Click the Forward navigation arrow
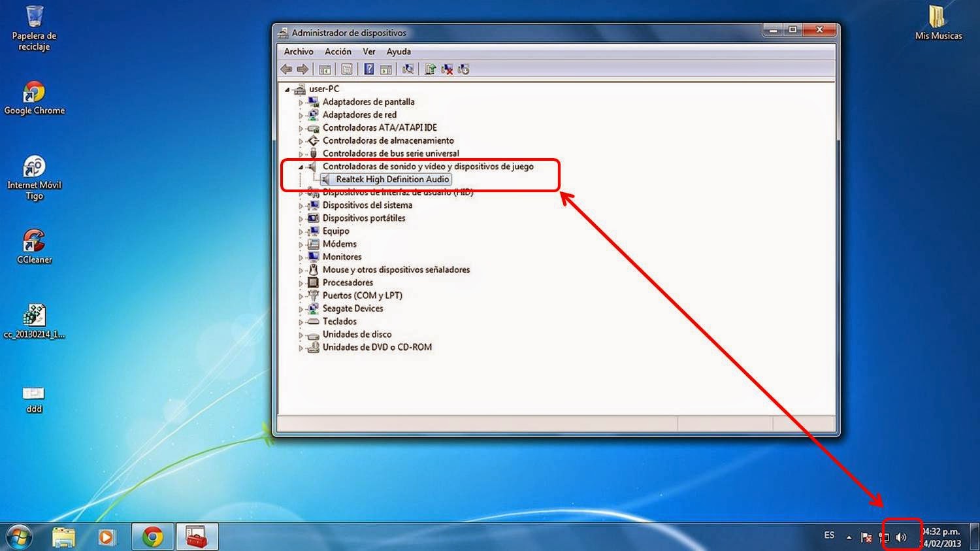Viewport: 980px width, 551px height. (x=301, y=68)
